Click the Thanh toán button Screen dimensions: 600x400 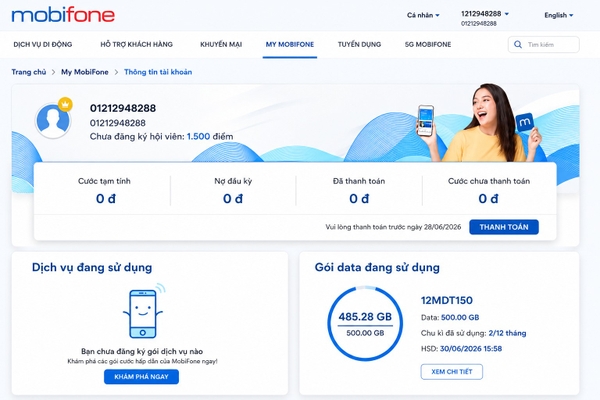point(504,227)
